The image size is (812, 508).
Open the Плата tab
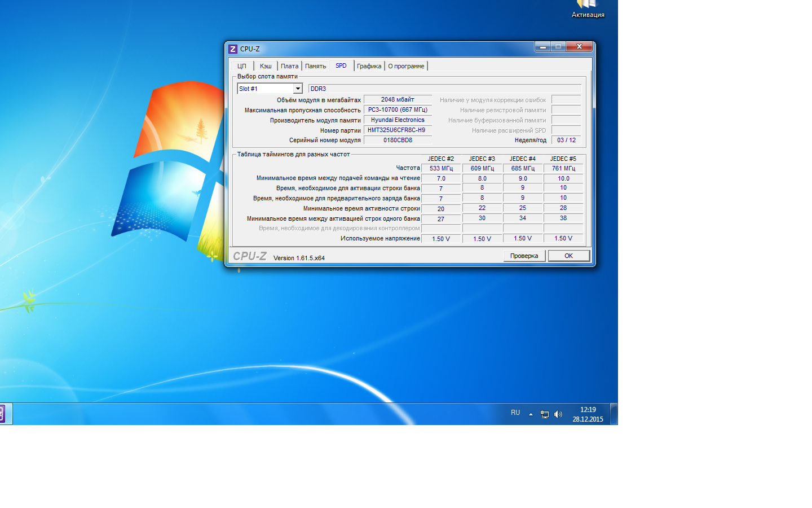pos(289,66)
